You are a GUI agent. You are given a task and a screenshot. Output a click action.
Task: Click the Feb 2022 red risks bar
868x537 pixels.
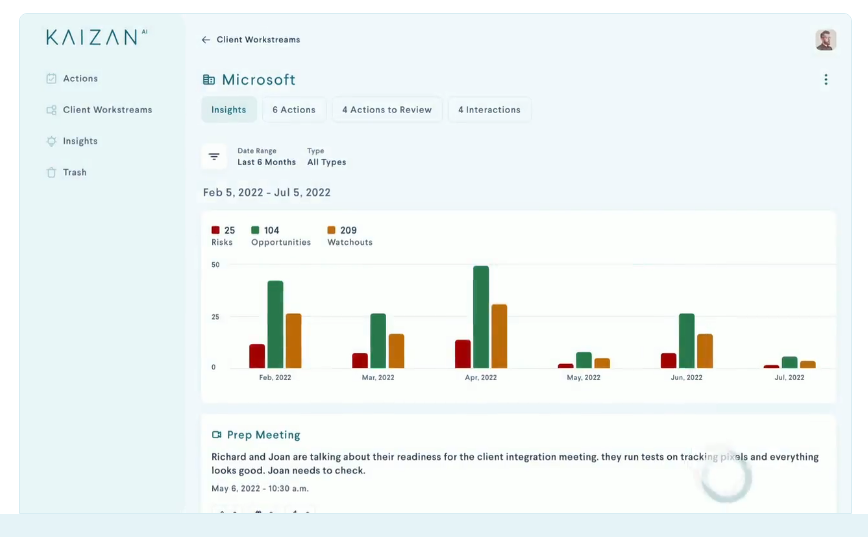coord(257,356)
